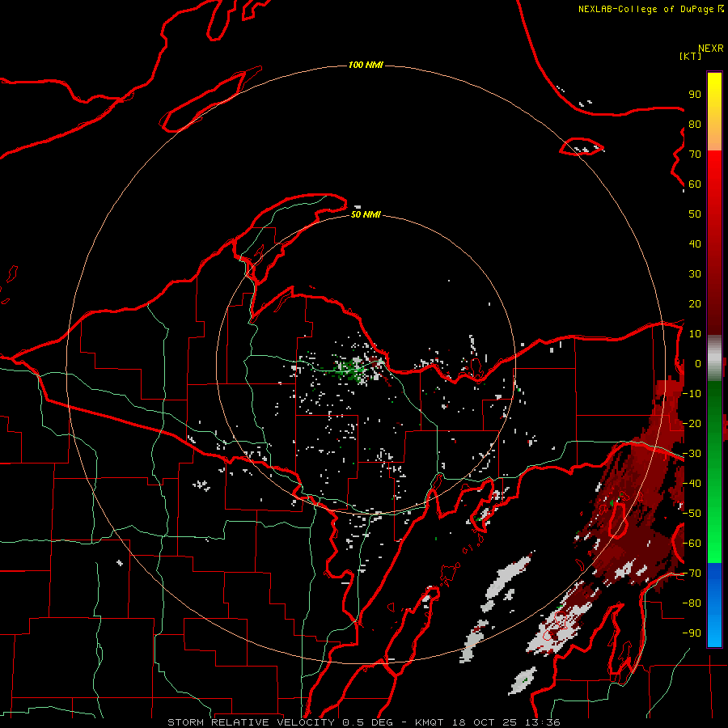Click the -70 value on the velocity scale
This screenshot has width=728, height=728.
[692, 574]
